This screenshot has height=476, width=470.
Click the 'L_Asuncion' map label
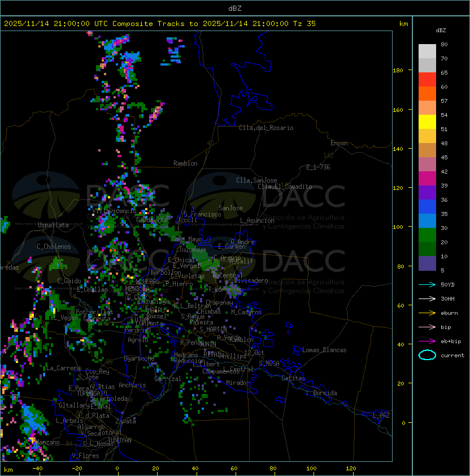pos(257,220)
